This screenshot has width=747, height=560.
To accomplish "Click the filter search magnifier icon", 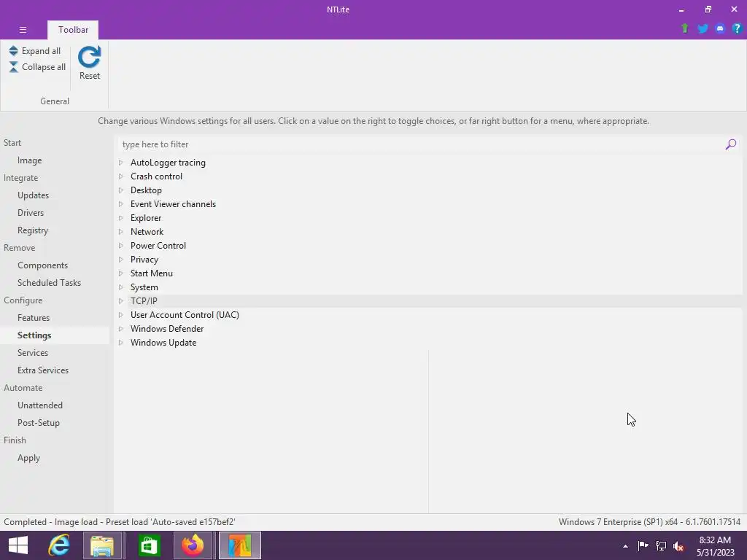I will click(731, 144).
